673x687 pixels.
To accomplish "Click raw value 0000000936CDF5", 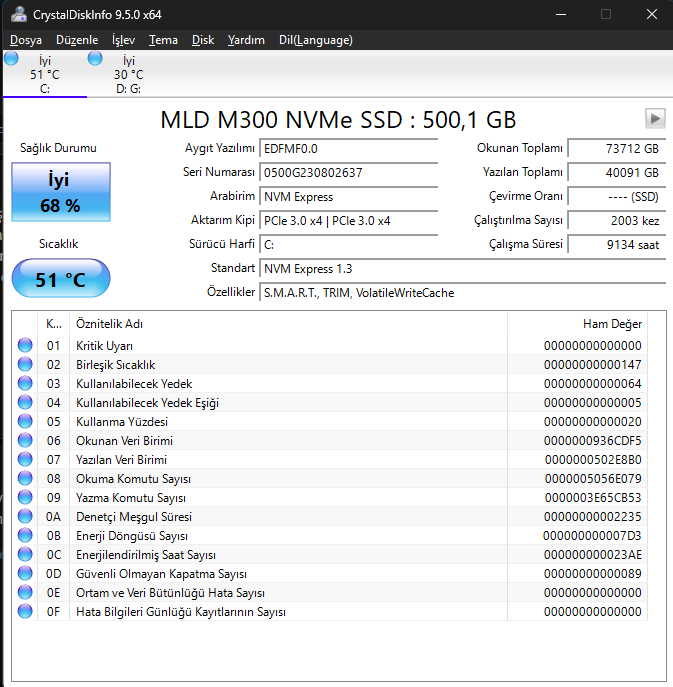I will (x=592, y=441).
